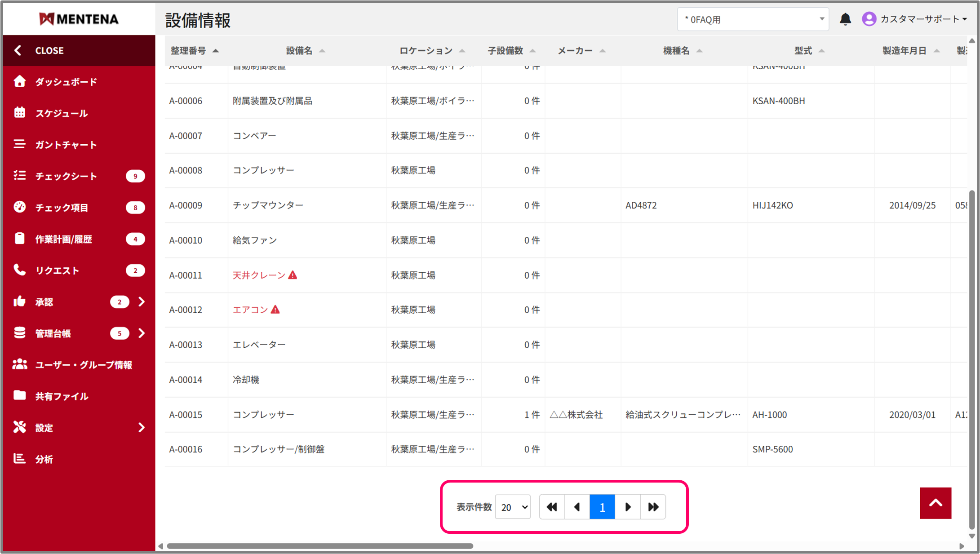Click the user avatar icon in header
Image resolution: width=980 pixels, height=554 pixels.
869,19
